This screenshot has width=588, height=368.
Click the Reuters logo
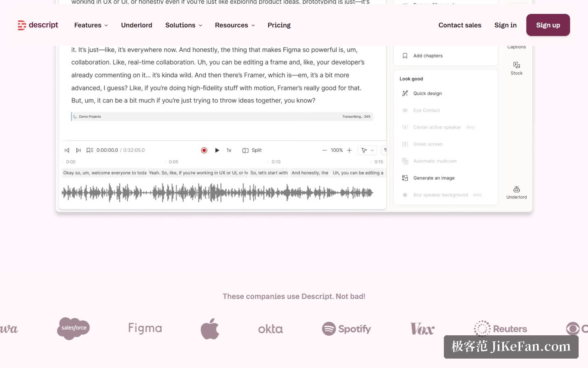[x=500, y=328]
